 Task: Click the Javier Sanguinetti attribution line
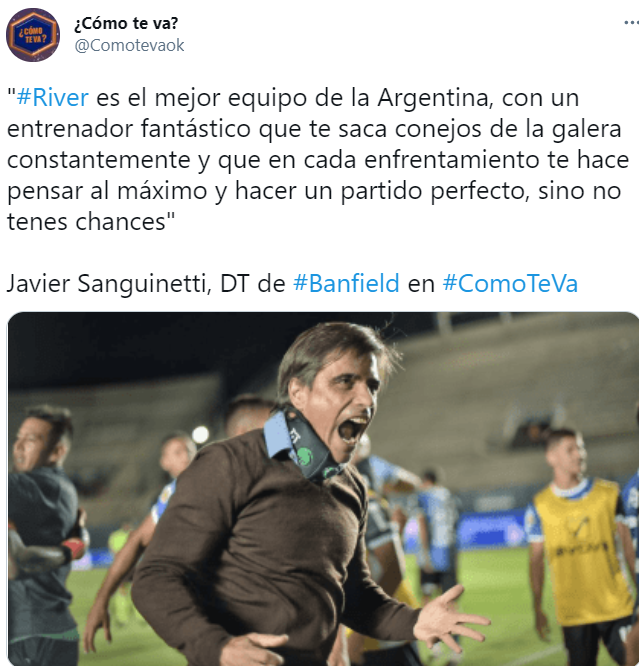pos(292,283)
